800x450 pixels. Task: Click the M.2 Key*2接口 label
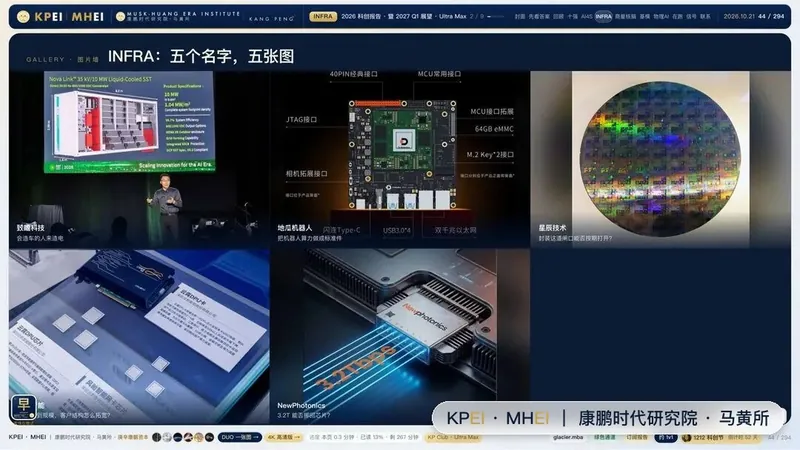click(x=490, y=154)
